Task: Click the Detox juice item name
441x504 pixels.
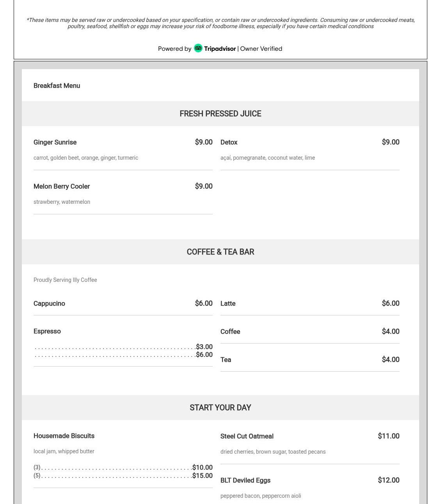Action: 229,142
